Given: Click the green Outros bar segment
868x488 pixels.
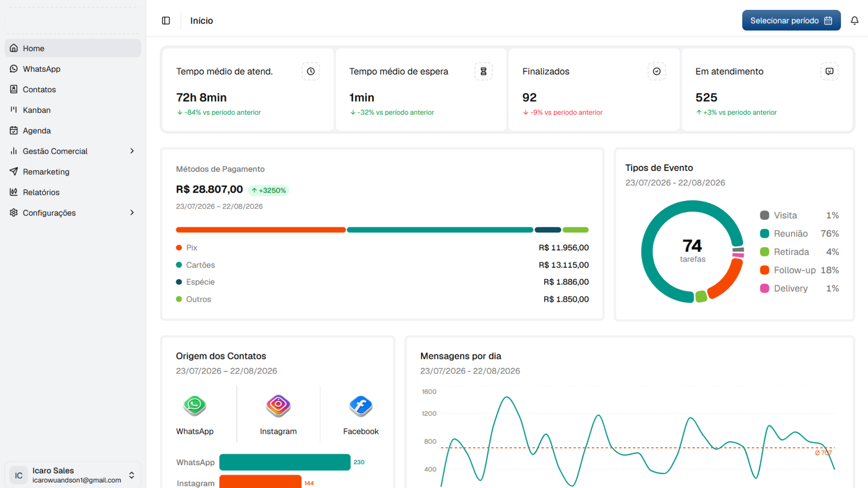Looking at the screenshot, I should pos(576,230).
